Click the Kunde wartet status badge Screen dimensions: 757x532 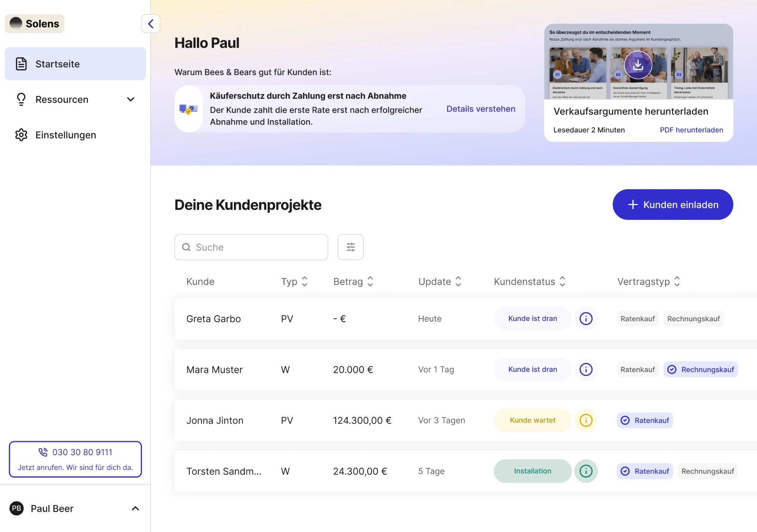pyautogui.click(x=533, y=420)
